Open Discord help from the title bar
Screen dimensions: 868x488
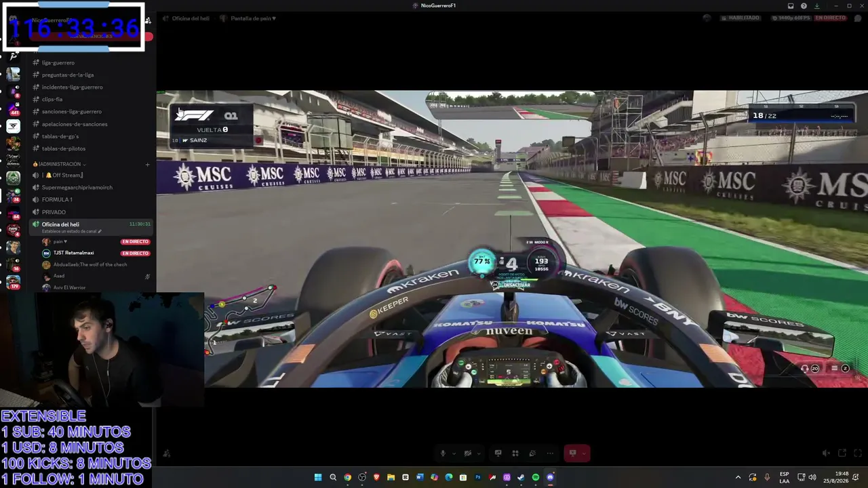pos(804,6)
